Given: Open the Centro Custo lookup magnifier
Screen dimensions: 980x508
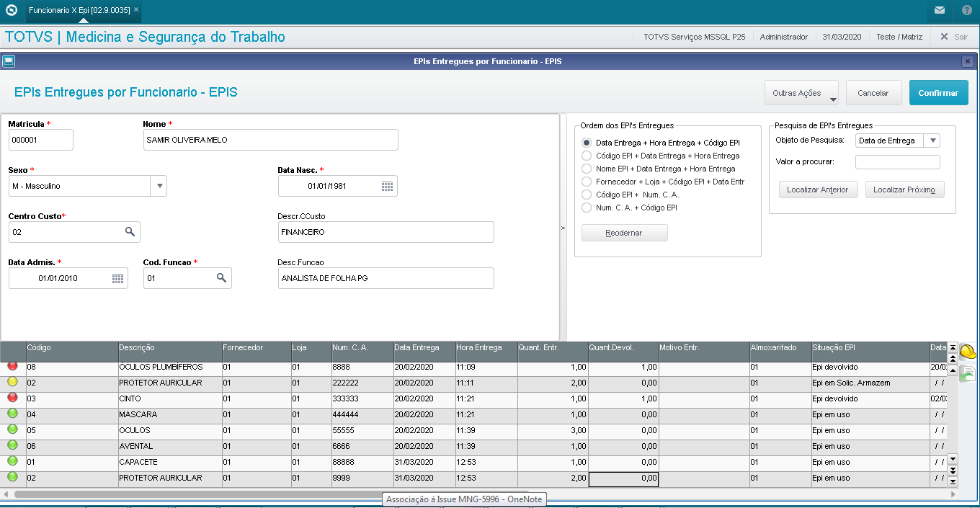Looking at the screenshot, I should pyautogui.click(x=130, y=232).
